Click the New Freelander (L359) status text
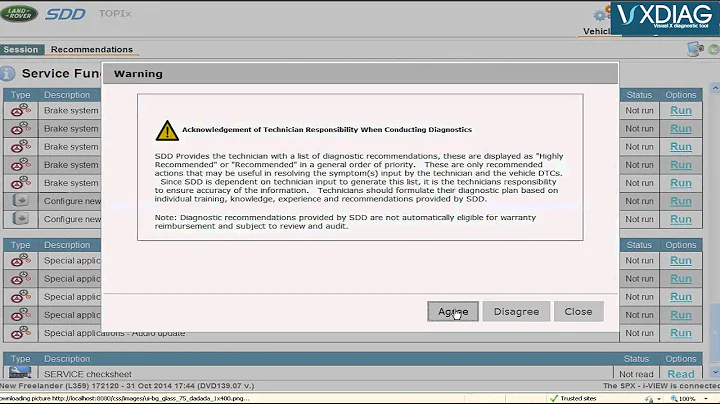 [127, 386]
